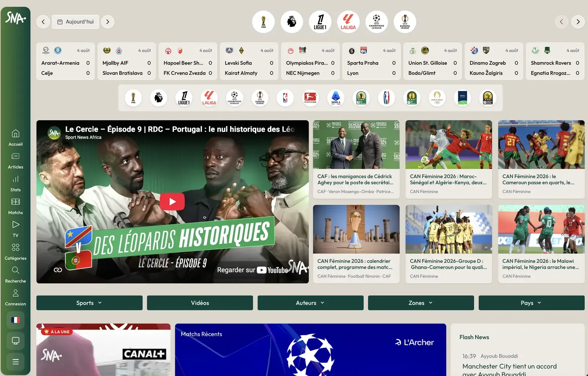Open article 'le Malawi impérial, le Nigeria'
This screenshot has width=588, height=376.
pyautogui.click(x=541, y=244)
